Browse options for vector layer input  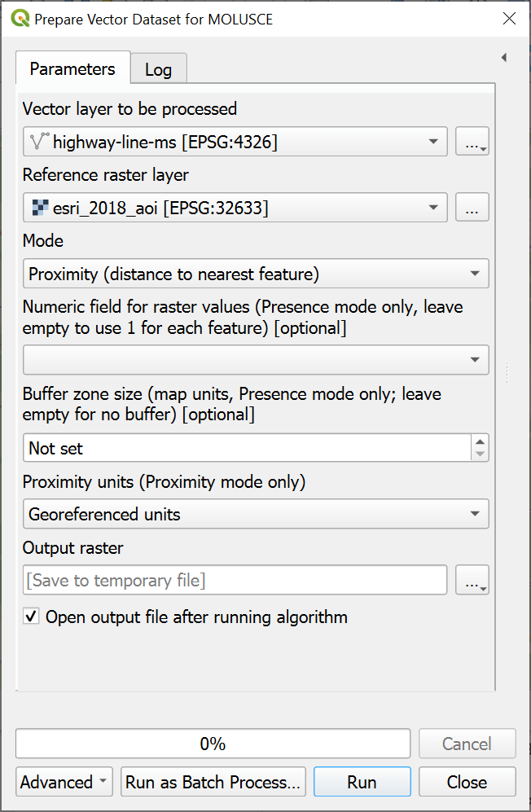pyautogui.click(x=472, y=142)
